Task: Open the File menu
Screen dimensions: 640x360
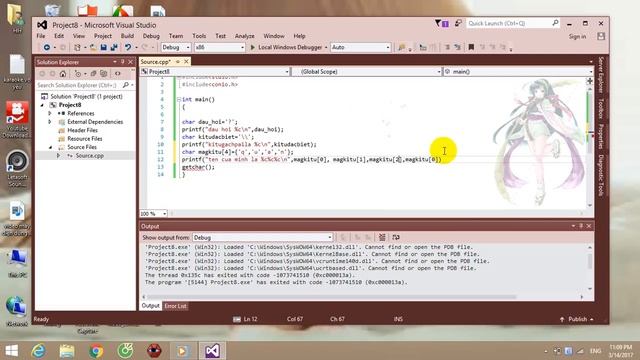Action: coord(41,36)
